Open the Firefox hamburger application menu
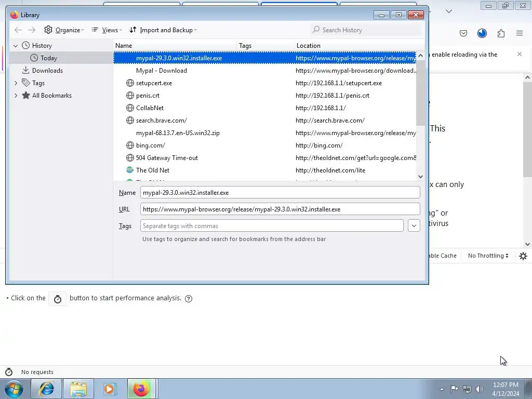This screenshot has width=532, height=399. pos(520,33)
